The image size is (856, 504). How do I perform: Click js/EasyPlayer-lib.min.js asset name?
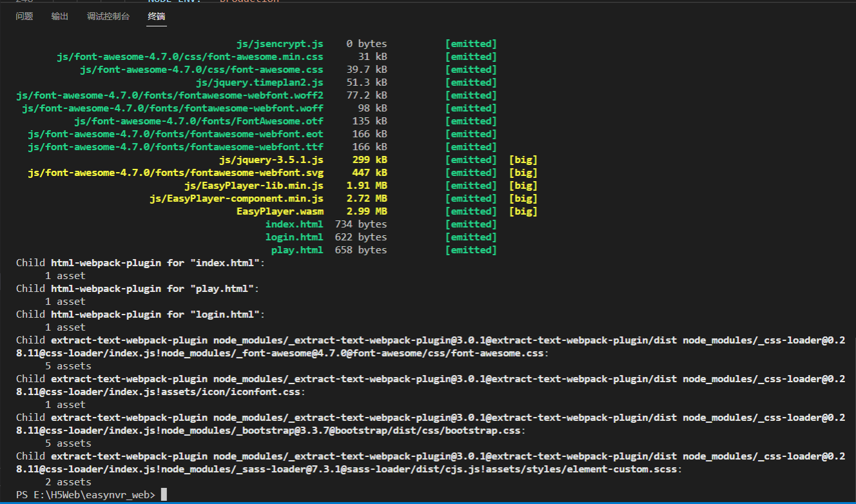[x=254, y=186]
